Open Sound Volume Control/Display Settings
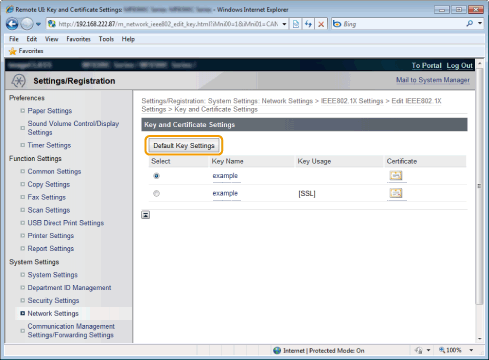Image resolution: width=489 pixels, height=360 pixels. pyautogui.click(x=73, y=128)
